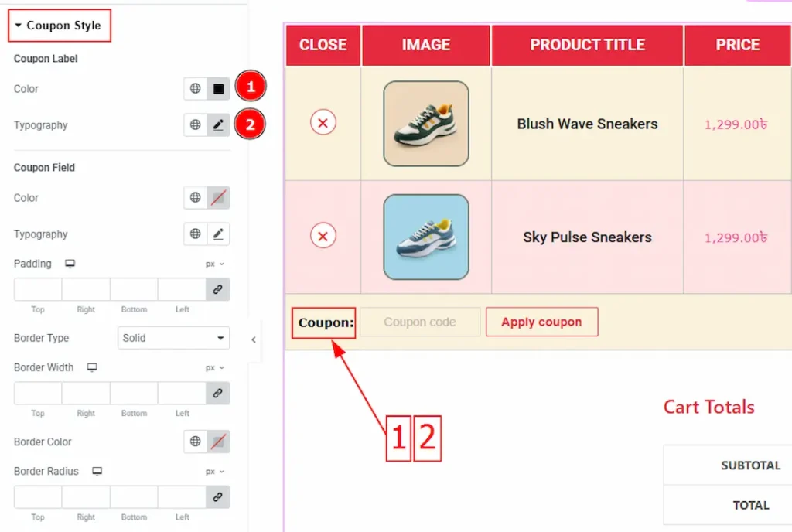Toggle linked values for Border Width
792x532 pixels.
218,393
